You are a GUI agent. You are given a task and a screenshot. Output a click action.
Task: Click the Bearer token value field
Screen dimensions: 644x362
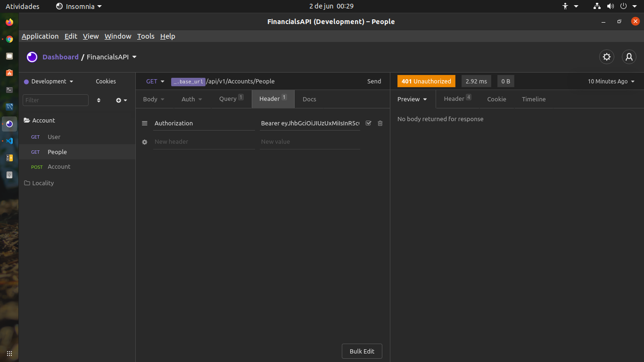pyautogui.click(x=310, y=123)
